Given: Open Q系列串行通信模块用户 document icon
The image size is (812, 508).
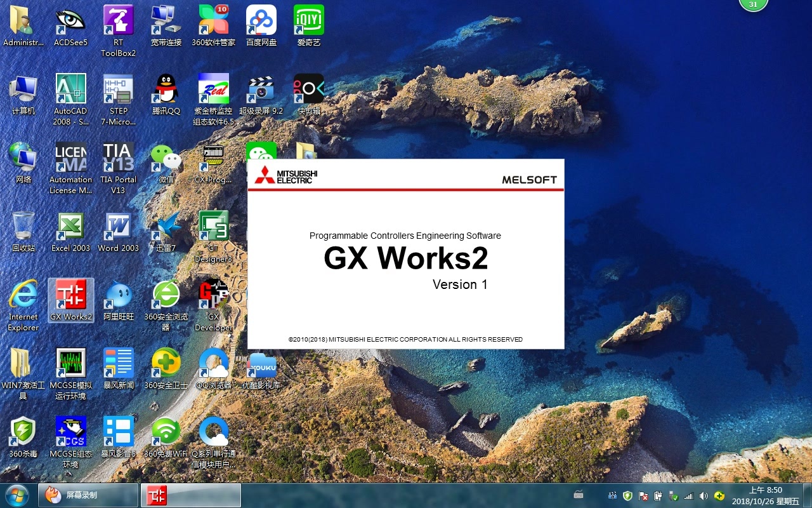Looking at the screenshot, I should pos(214,442).
